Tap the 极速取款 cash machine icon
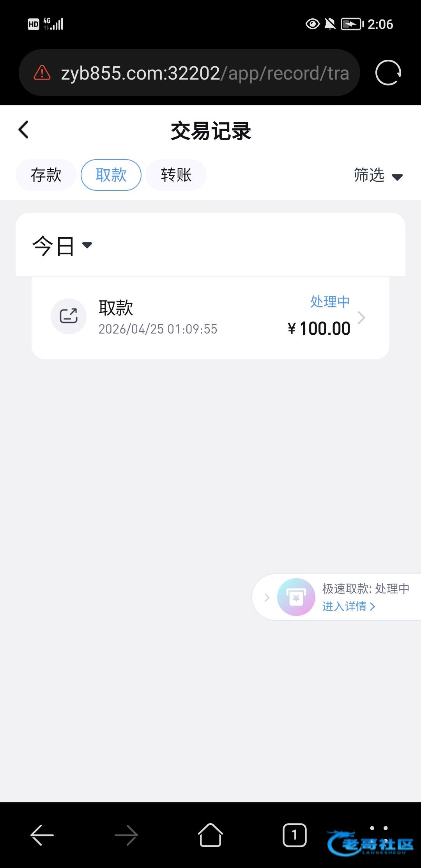This screenshot has width=421, height=868. (296, 597)
